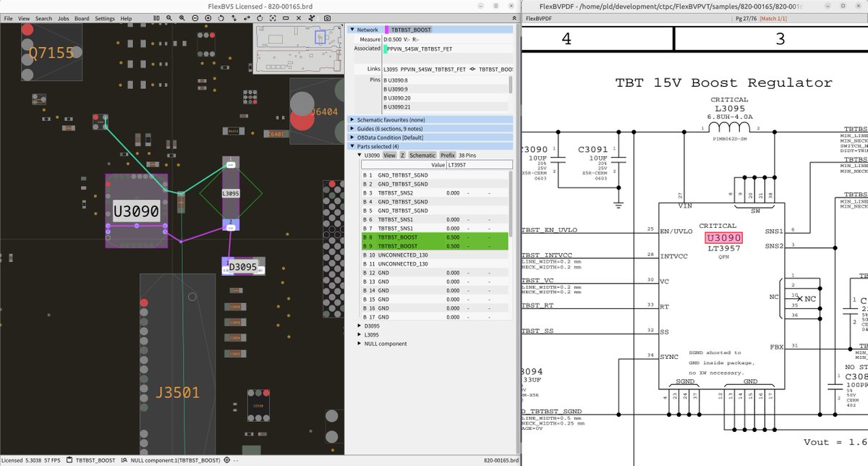Click the center/fit view target icon
Screen dimensions: 868x466
[273, 18]
